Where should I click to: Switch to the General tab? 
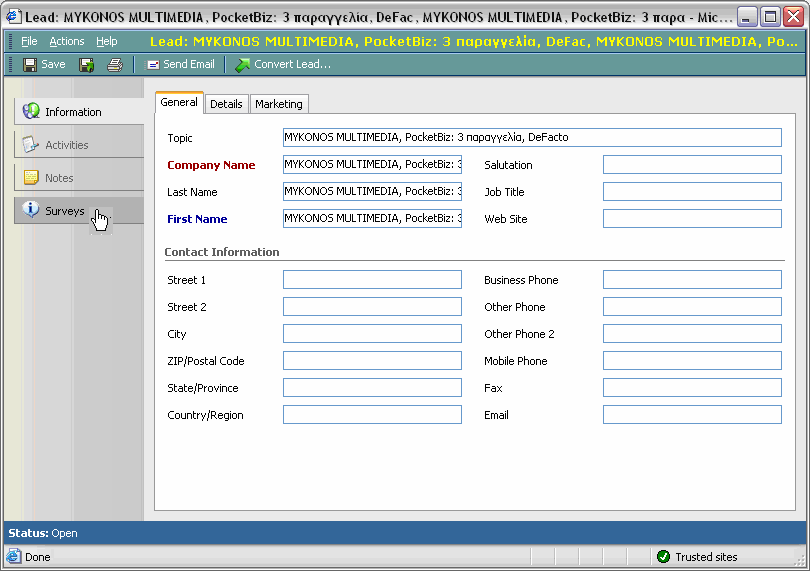tap(179, 102)
